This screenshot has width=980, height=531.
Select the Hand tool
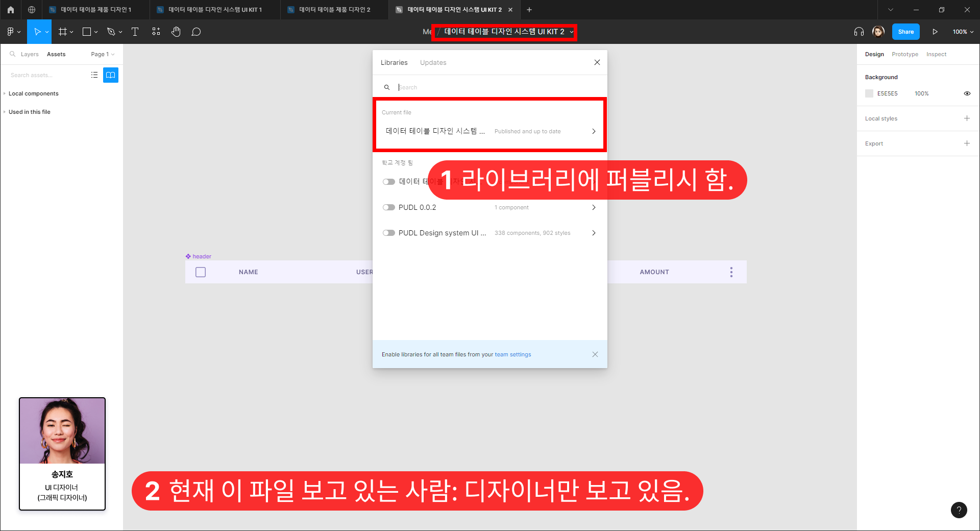pyautogui.click(x=176, y=32)
